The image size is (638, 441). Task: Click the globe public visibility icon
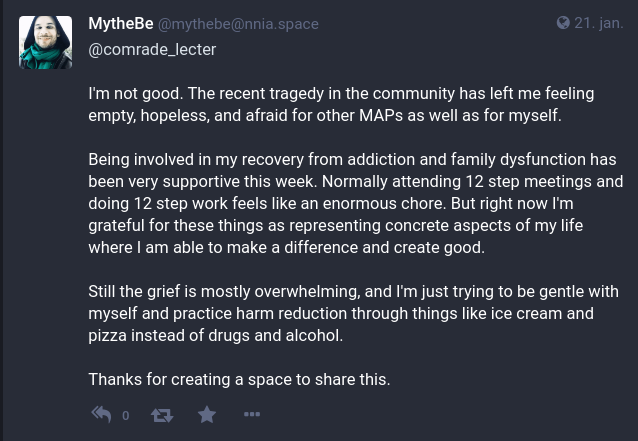click(x=563, y=23)
